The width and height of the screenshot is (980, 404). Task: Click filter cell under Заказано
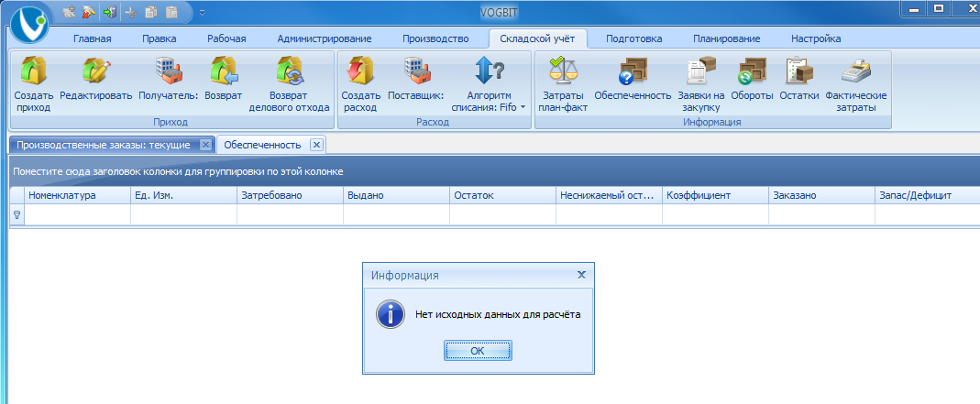coord(821,214)
